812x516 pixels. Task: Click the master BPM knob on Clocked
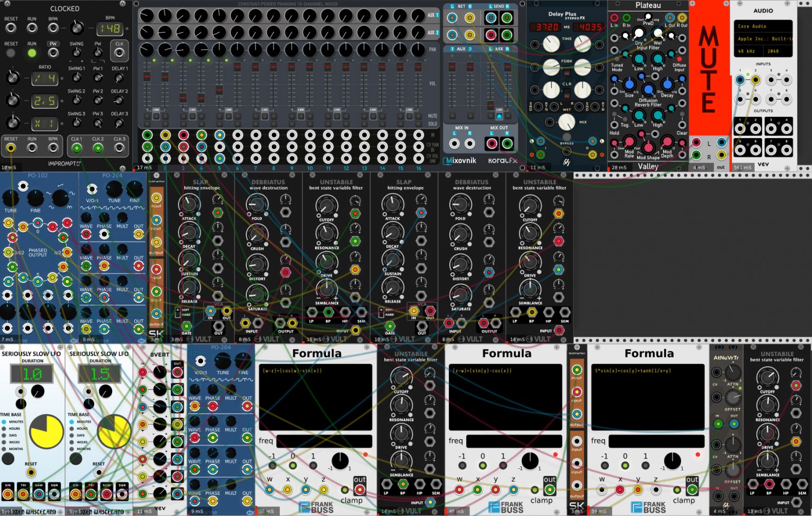pos(77,27)
